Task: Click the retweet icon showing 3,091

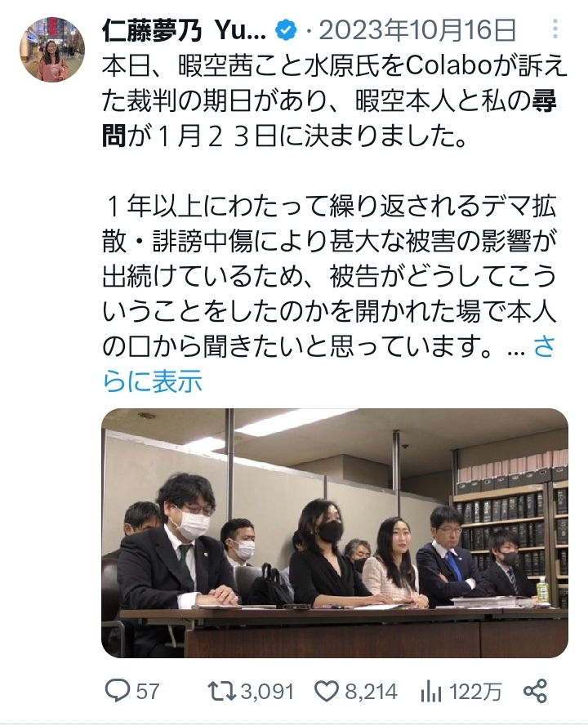Action: tap(222, 691)
